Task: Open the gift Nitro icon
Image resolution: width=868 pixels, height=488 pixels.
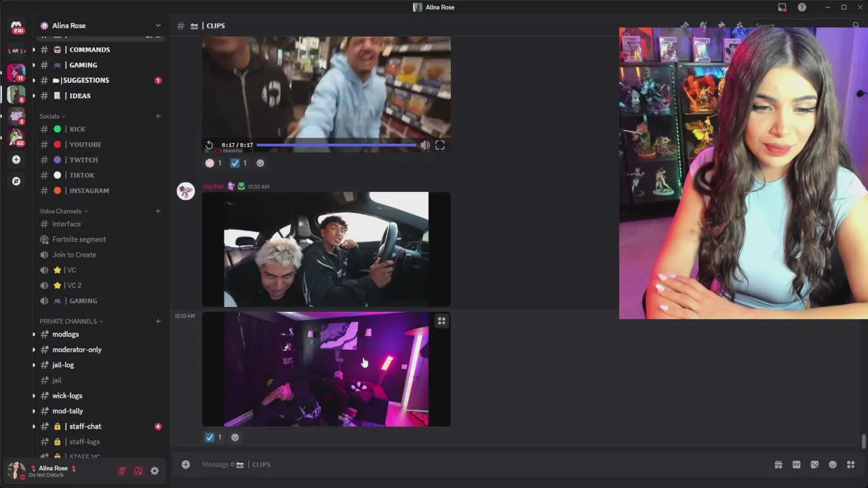Action: (778, 464)
